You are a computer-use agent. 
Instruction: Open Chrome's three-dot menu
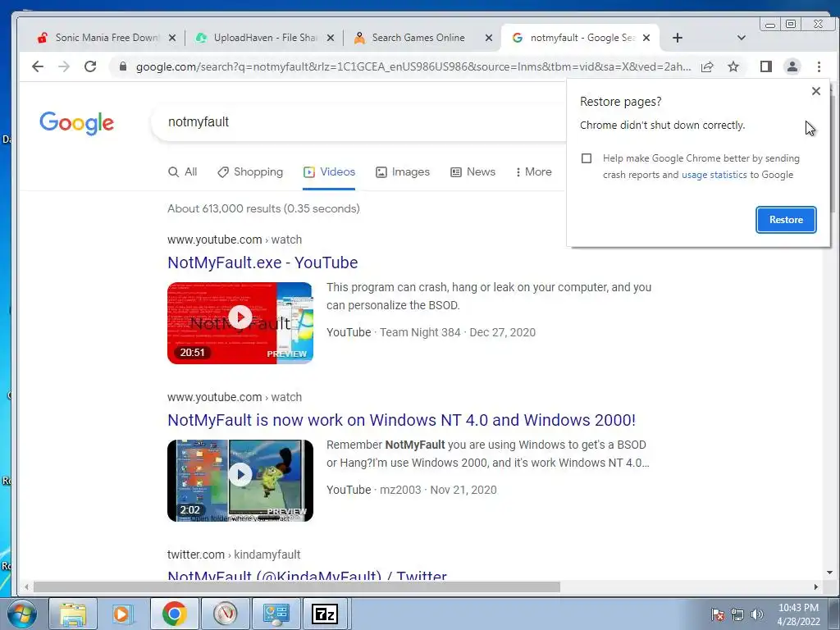(819, 66)
